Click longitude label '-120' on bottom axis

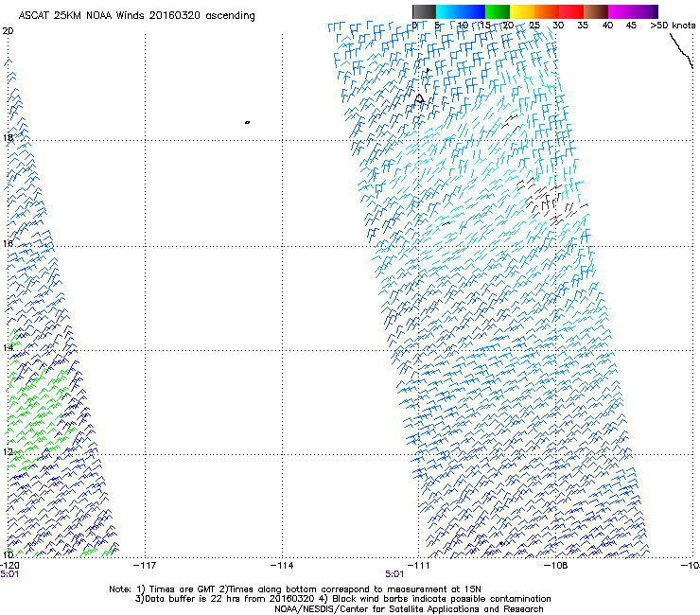9,566
